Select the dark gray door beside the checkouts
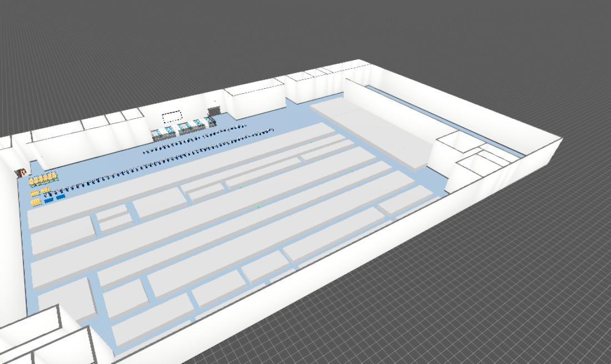The width and height of the screenshot is (611, 364). click(213, 110)
